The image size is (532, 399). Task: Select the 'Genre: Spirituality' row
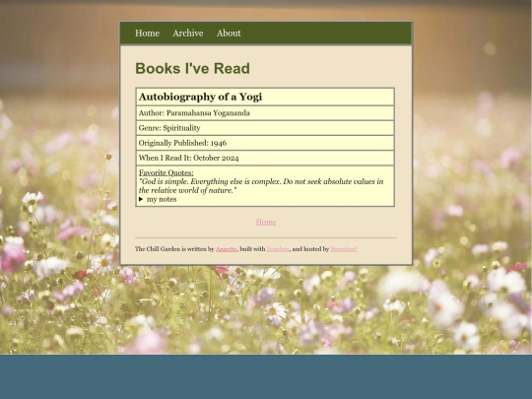[x=265, y=128]
